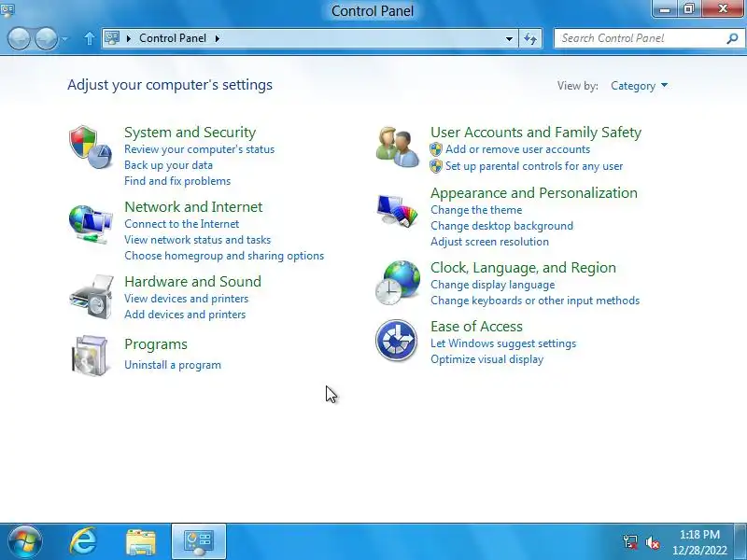Click Set up parental controls for any user
The image size is (747, 560).
(534, 166)
